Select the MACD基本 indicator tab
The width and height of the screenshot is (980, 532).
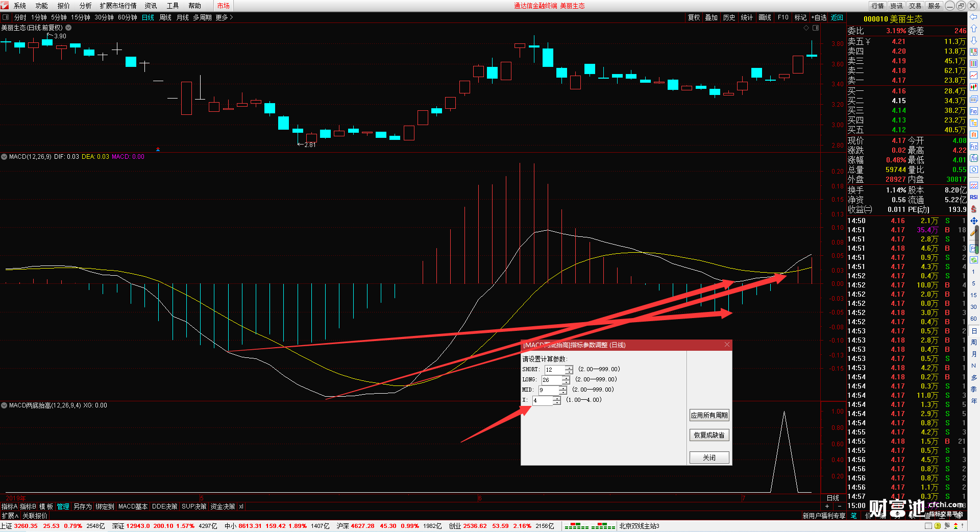tap(133, 506)
